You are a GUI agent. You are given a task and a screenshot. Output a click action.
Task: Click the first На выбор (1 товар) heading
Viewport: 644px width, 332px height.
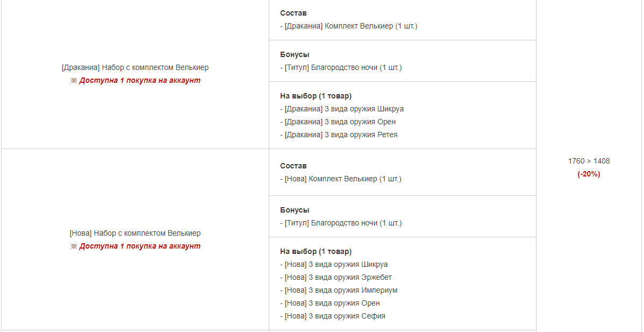click(316, 96)
